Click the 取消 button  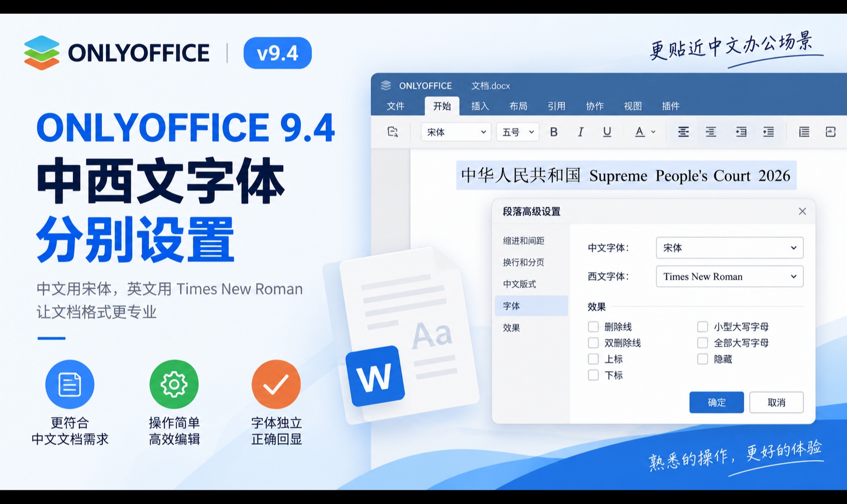click(777, 402)
